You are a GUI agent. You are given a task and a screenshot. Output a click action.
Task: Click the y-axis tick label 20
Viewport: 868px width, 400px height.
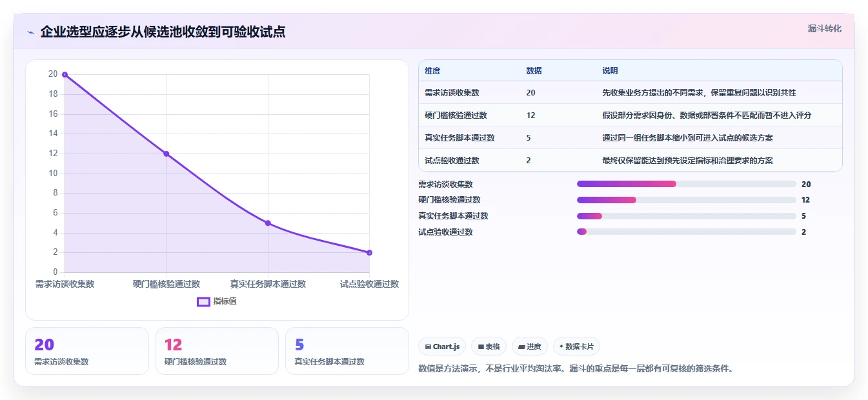[53, 74]
